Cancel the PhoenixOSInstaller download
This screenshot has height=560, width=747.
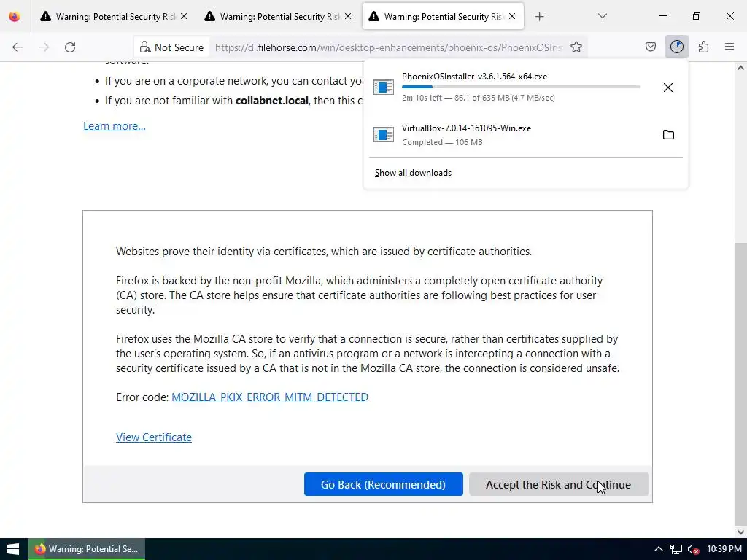668,87
